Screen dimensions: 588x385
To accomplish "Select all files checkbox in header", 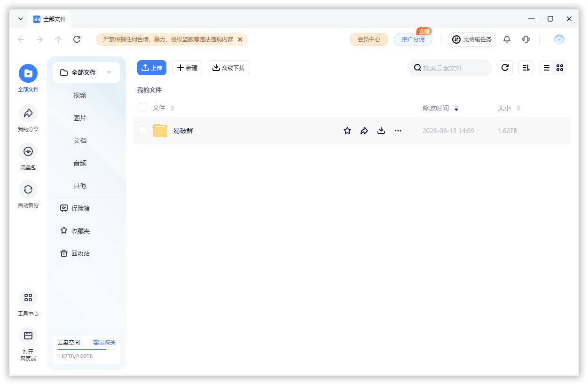I will (143, 107).
